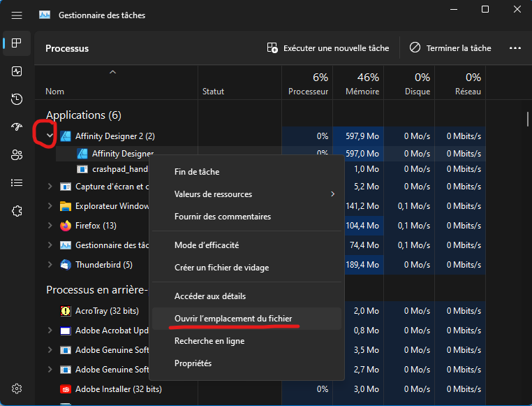Click the AcroTray process icon
Screen dimensions: 532x406
pos(66,311)
